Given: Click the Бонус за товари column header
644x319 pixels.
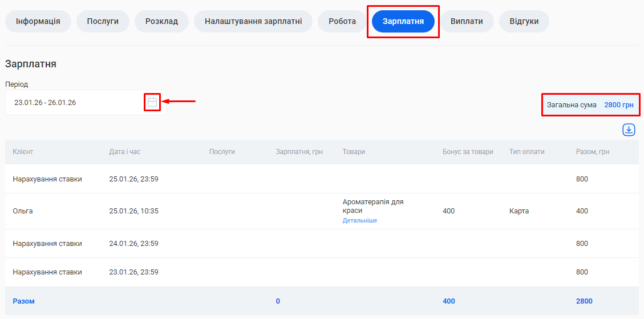Looking at the screenshot, I should (468, 152).
